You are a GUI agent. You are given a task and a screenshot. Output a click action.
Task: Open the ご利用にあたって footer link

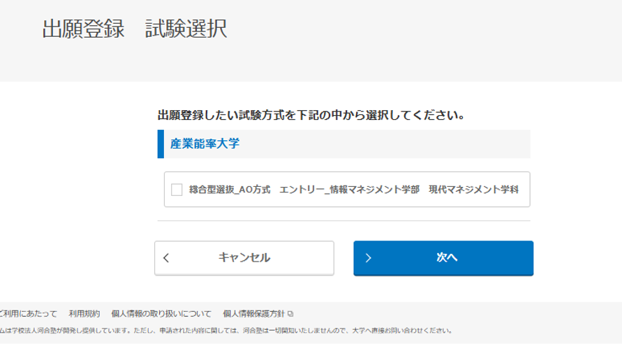pos(28,314)
